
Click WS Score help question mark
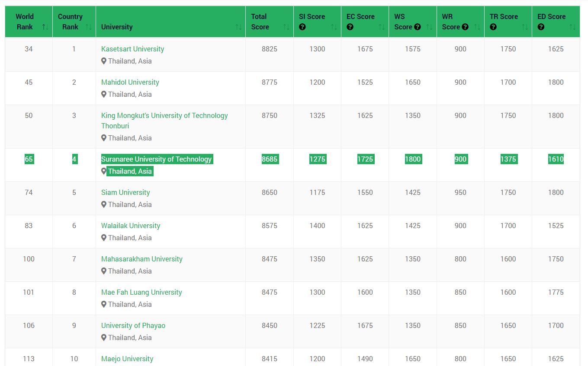click(x=417, y=27)
